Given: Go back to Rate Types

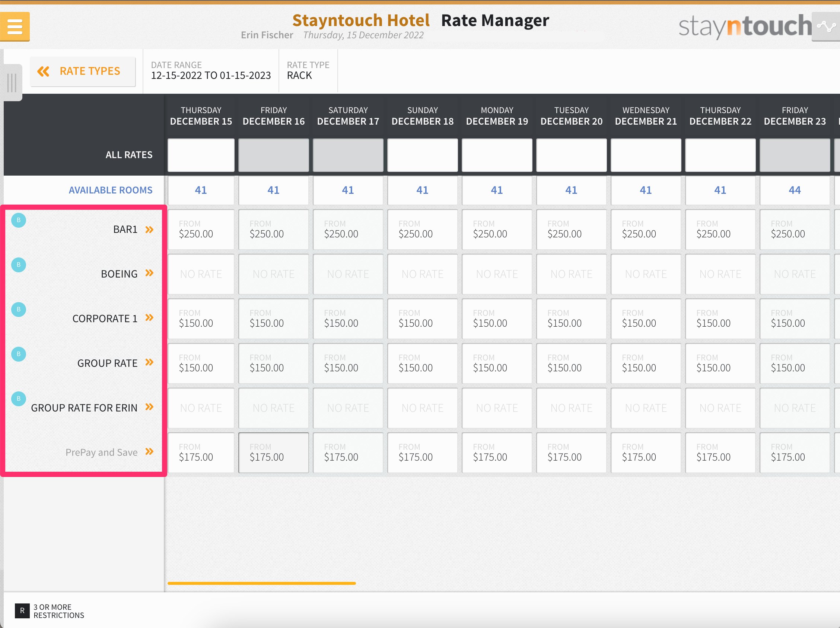Looking at the screenshot, I should 83,71.
